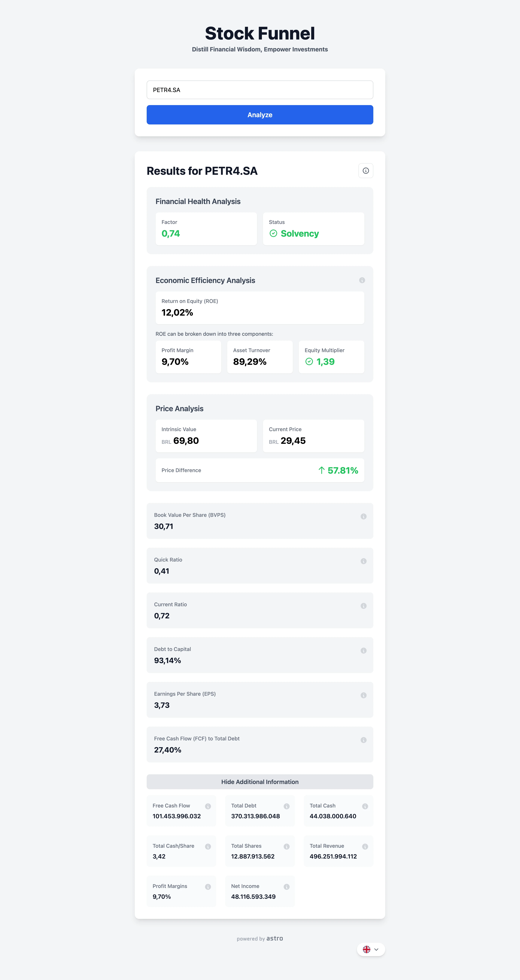The width and height of the screenshot is (520, 980).
Task: Click the blue Analyze button
Action: (260, 115)
